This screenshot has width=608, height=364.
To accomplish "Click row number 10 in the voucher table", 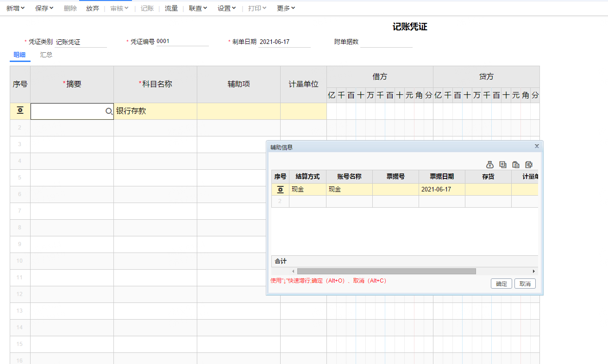I will pyautogui.click(x=20, y=261).
